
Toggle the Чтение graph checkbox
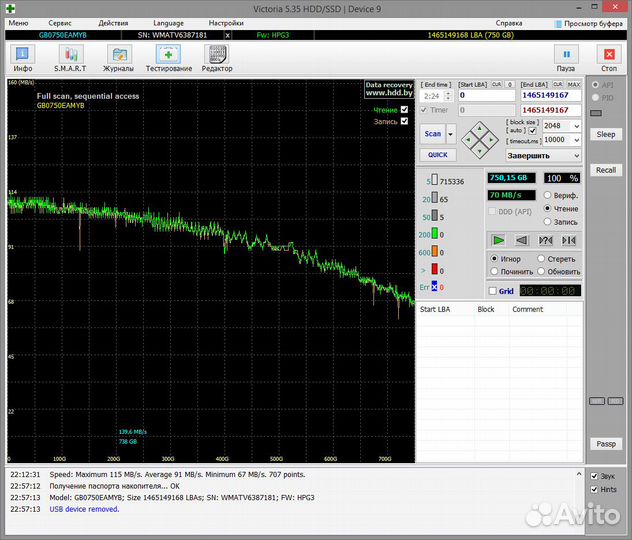[404, 109]
